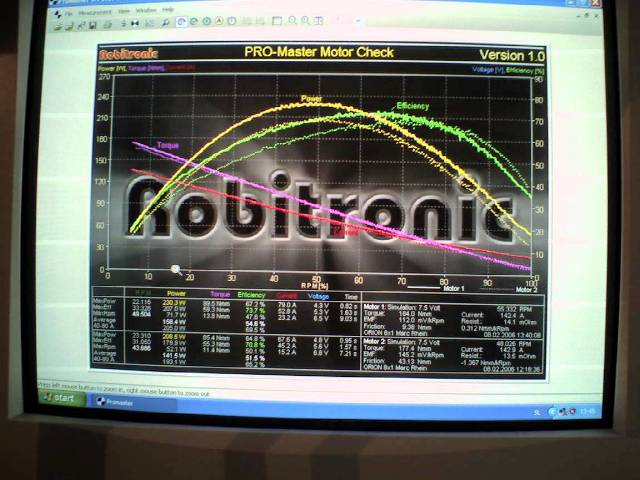Click the clock-shaped toolbar icon
The image size is (640, 480).
[231, 21]
